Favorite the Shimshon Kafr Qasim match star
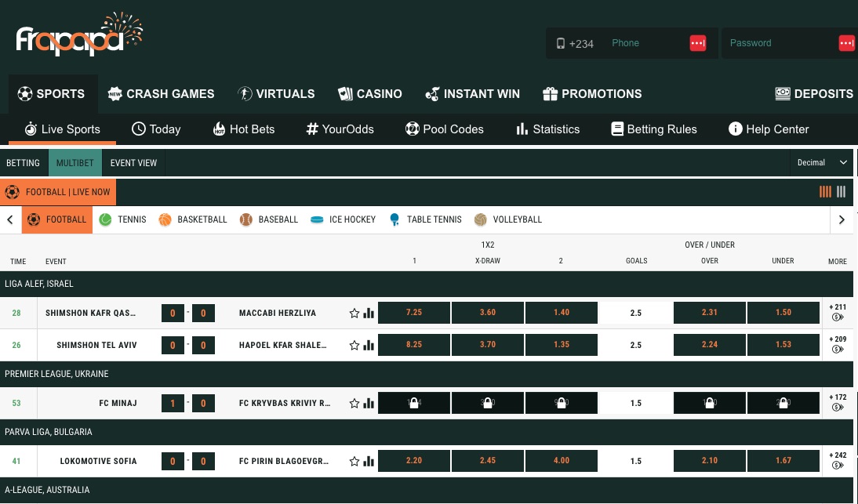Viewport: 858px width, 504px height. [x=354, y=314]
